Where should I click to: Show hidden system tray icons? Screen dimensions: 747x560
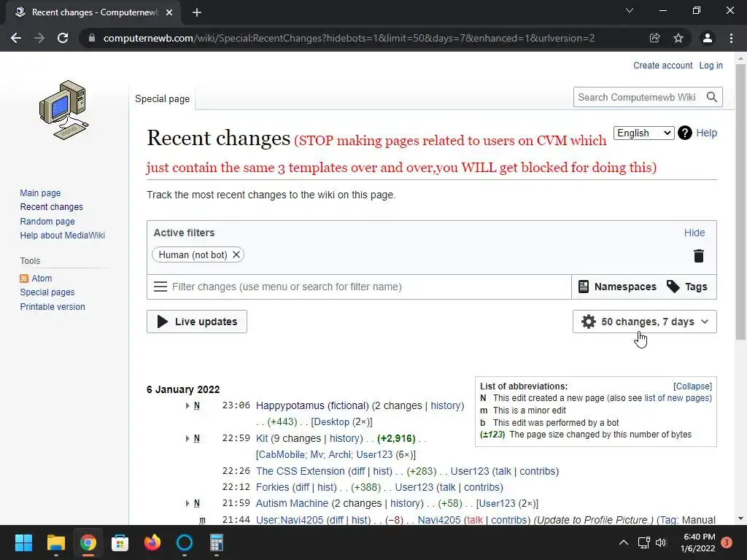(x=624, y=542)
